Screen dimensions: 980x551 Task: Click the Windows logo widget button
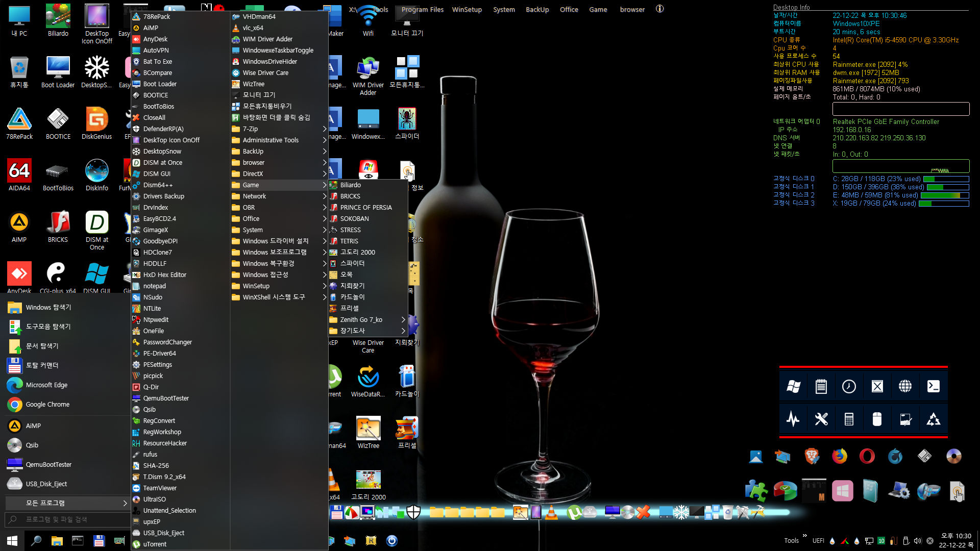click(794, 386)
